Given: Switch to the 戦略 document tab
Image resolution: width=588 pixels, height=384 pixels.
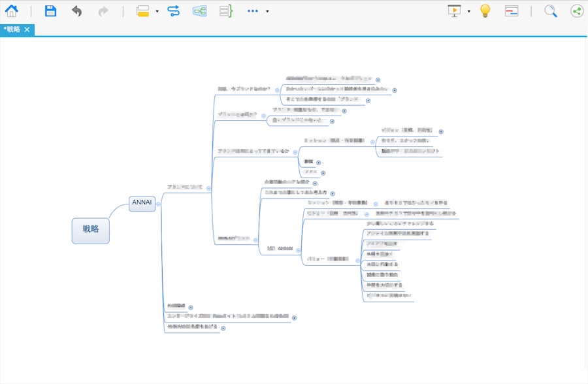Looking at the screenshot, I should pos(14,30).
